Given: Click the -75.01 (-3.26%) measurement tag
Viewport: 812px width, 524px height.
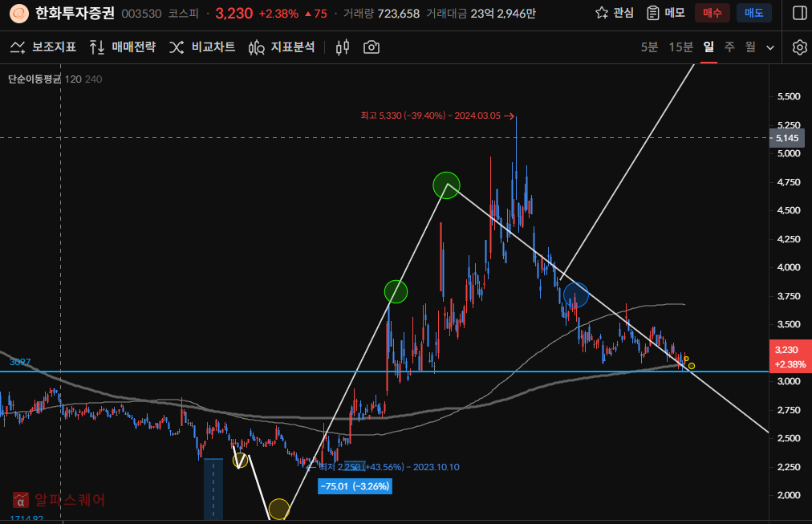Looking at the screenshot, I should click(x=355, y=486).
